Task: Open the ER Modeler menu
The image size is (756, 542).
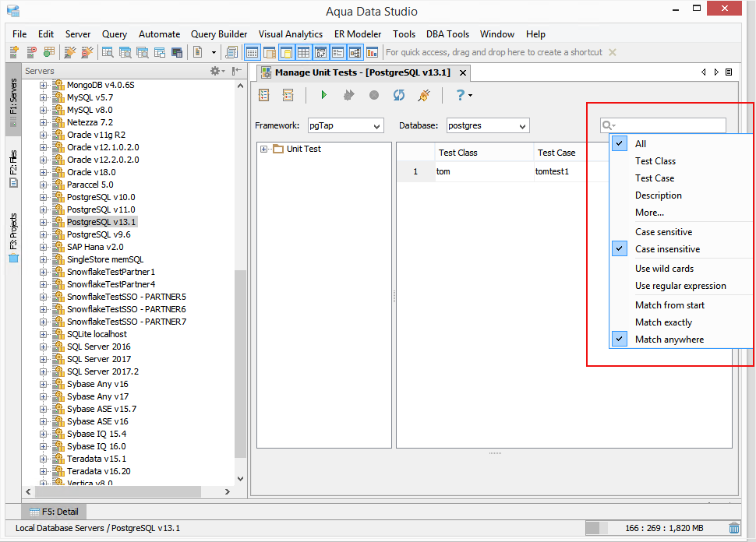Action: (x=357, y=34)
